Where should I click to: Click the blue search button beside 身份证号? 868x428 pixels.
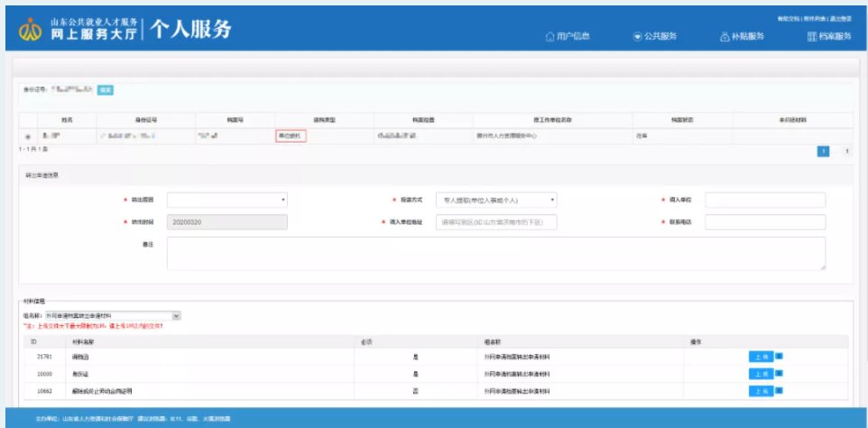(106, 89)
